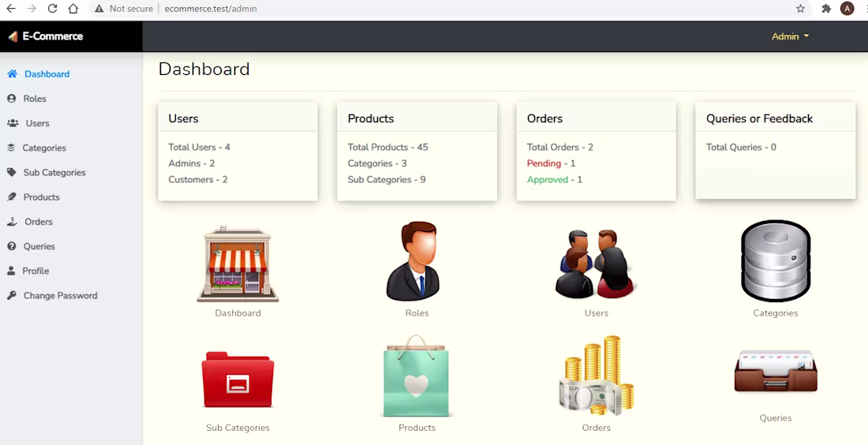
Task: Click the 'Sub Categories - 9' stat text
Action: tap(387, 179)
